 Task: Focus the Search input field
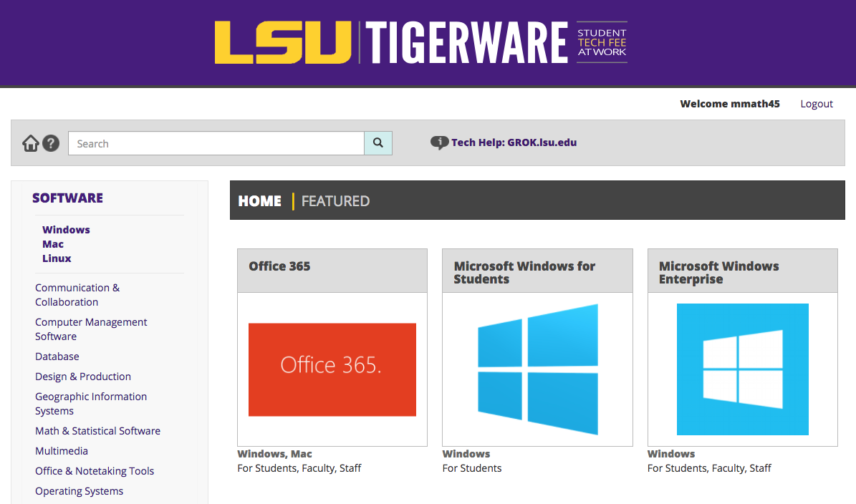coord(216,143)
